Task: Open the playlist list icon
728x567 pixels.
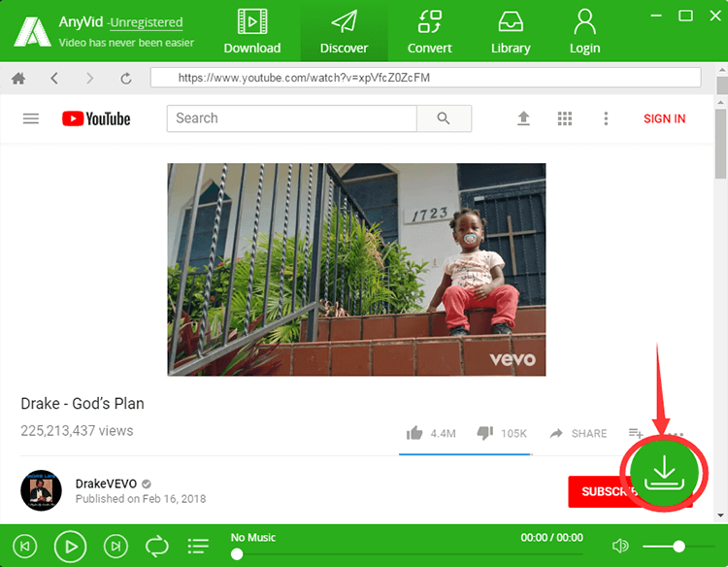Action: pos(198,546)
